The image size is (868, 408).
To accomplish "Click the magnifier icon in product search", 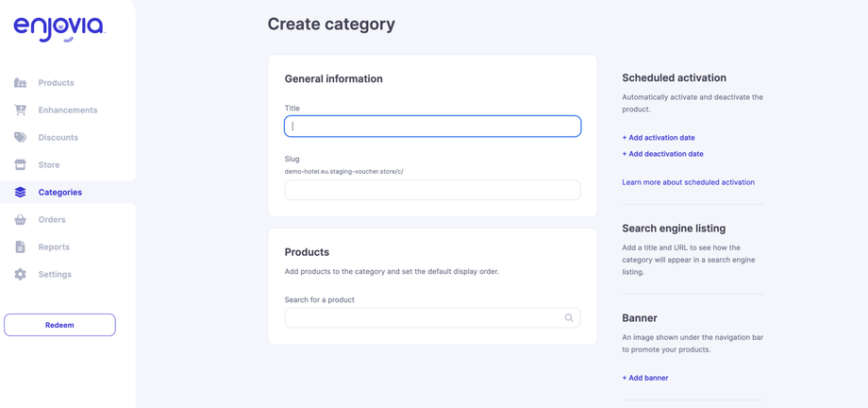I will pos(569,318).
